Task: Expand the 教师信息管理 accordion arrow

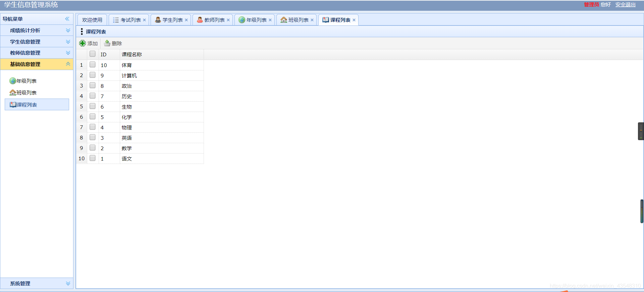Action: tap(68, 53)
